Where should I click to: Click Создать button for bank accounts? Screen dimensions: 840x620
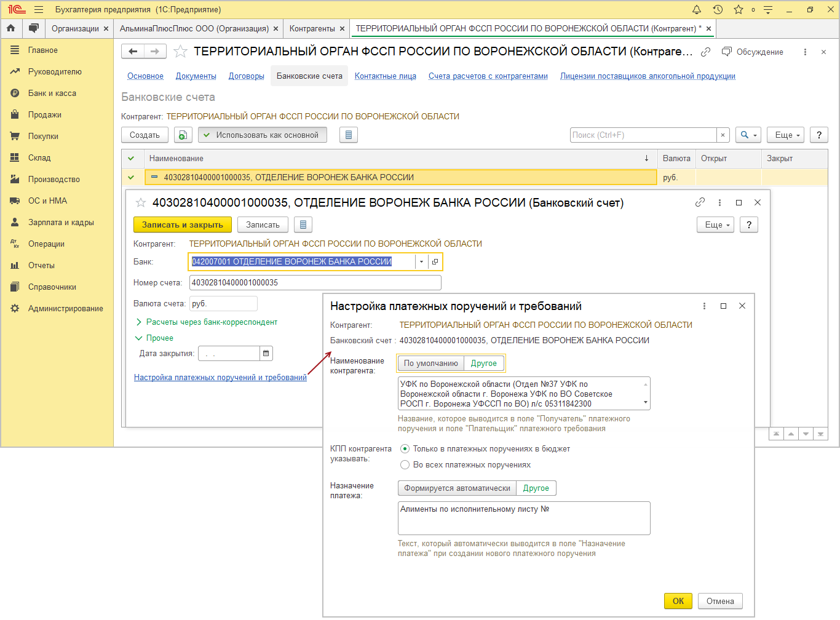pos(145,135)
